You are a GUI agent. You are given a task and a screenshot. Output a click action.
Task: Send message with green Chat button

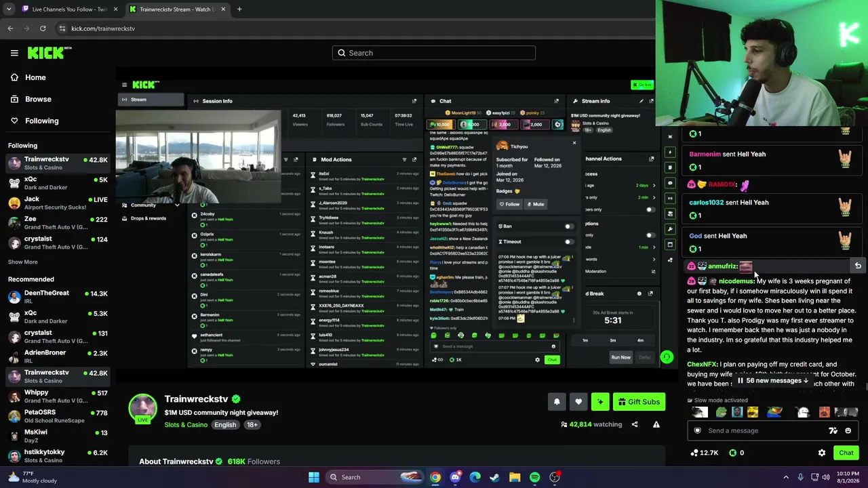click(846, 453)
